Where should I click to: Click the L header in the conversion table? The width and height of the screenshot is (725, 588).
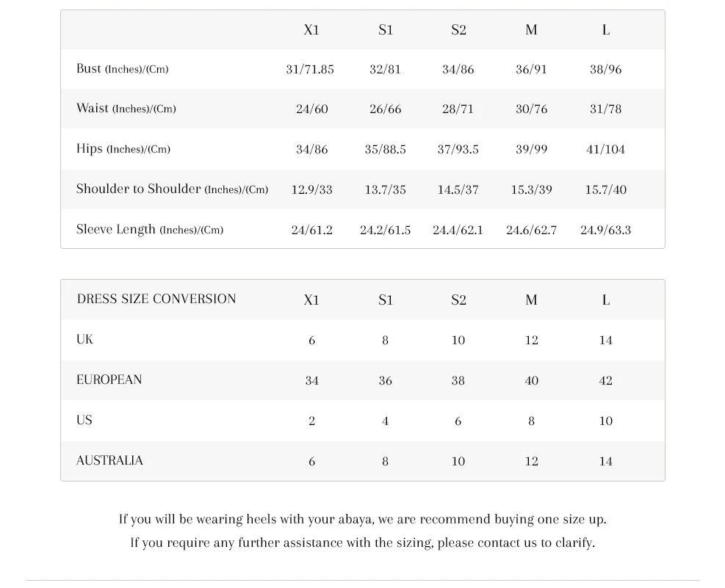point(605,300)
